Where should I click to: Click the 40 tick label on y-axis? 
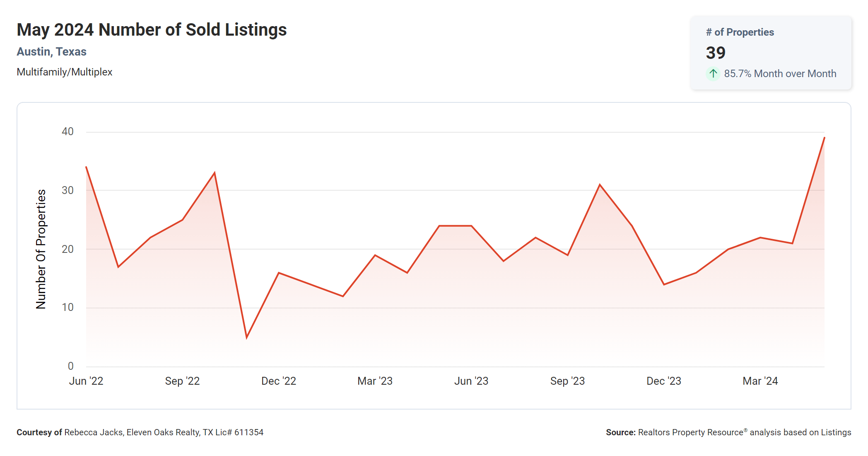click(68, 132)
